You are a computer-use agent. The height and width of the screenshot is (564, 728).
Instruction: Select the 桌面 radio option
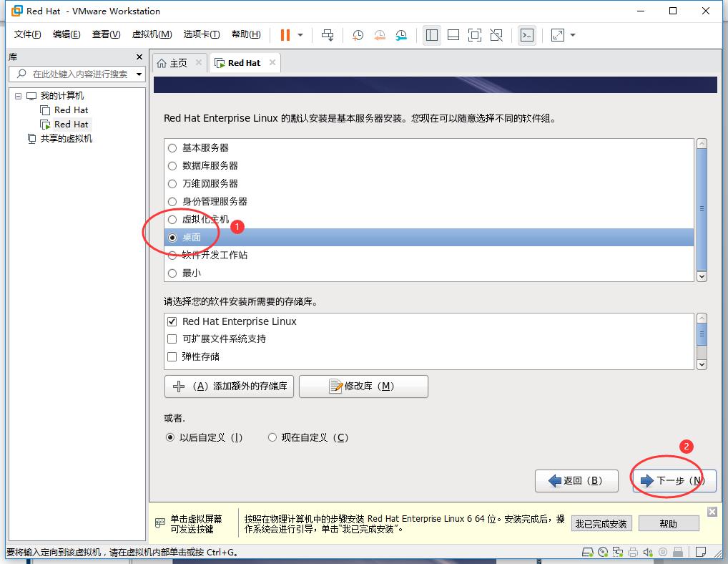(172, 238)
